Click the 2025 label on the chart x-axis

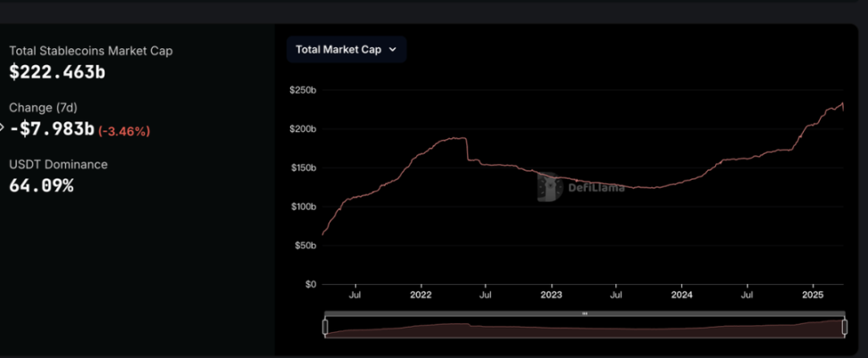[x=813, y=295]
